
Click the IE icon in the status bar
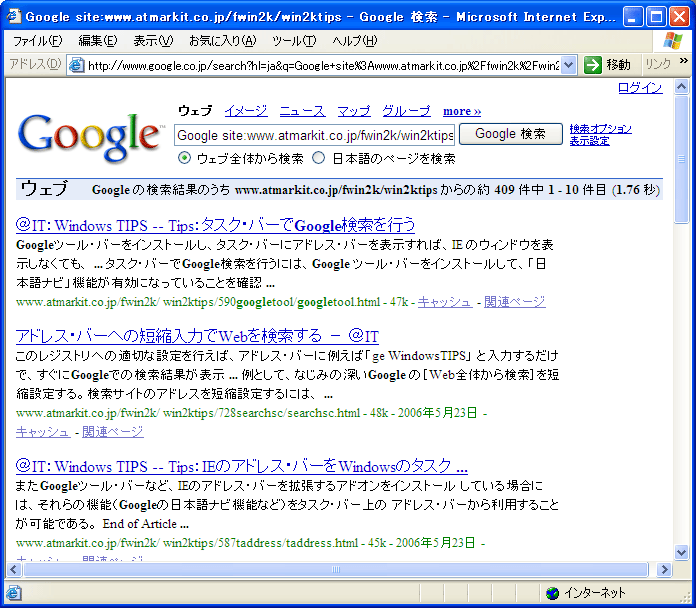pos(13,592)
